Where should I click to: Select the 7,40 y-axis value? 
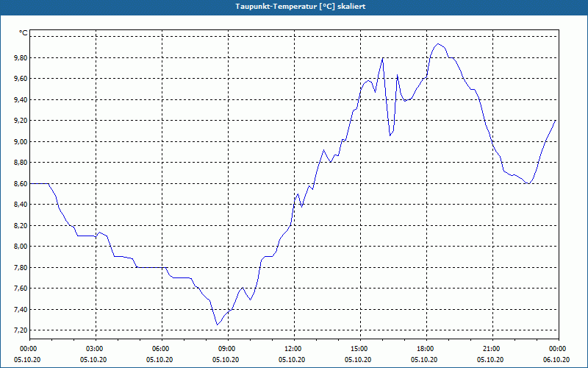(x=21, y=309)
